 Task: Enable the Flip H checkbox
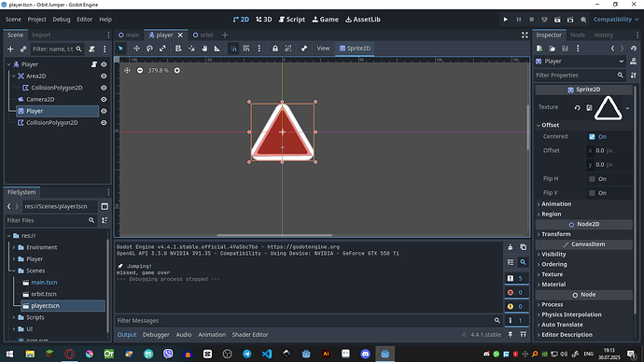(592, 179)
